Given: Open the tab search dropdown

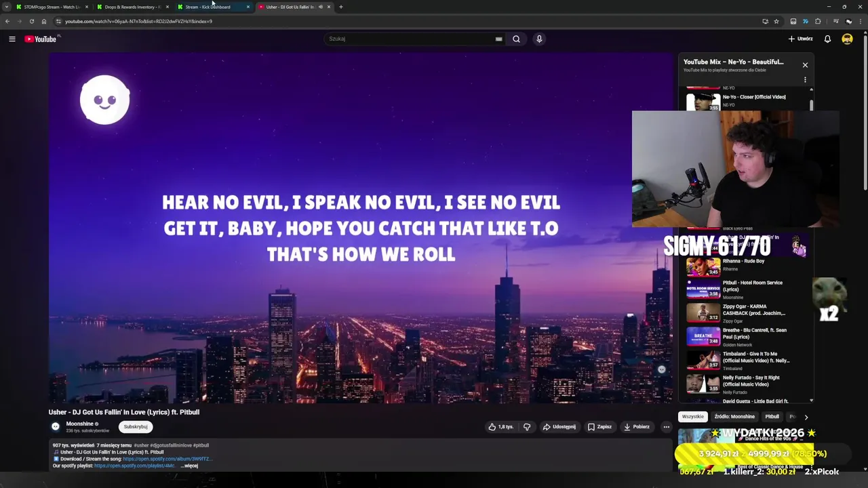Looking at the screenshot, I should coord(7,7).
